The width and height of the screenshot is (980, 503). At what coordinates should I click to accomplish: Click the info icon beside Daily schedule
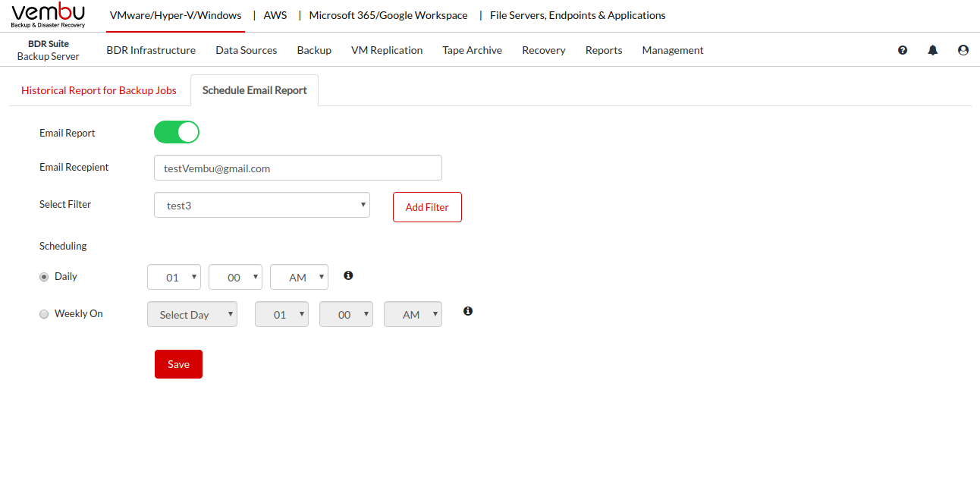(x=348, y=275)
